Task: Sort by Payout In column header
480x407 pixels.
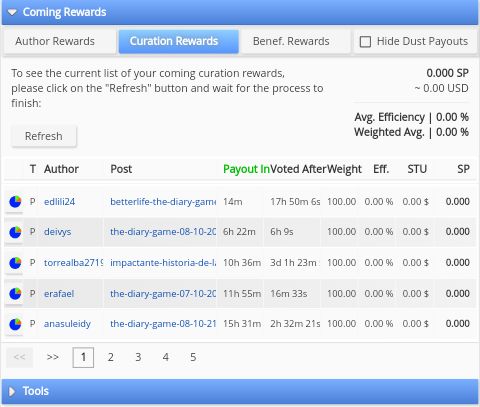Action: click(246, 169)
